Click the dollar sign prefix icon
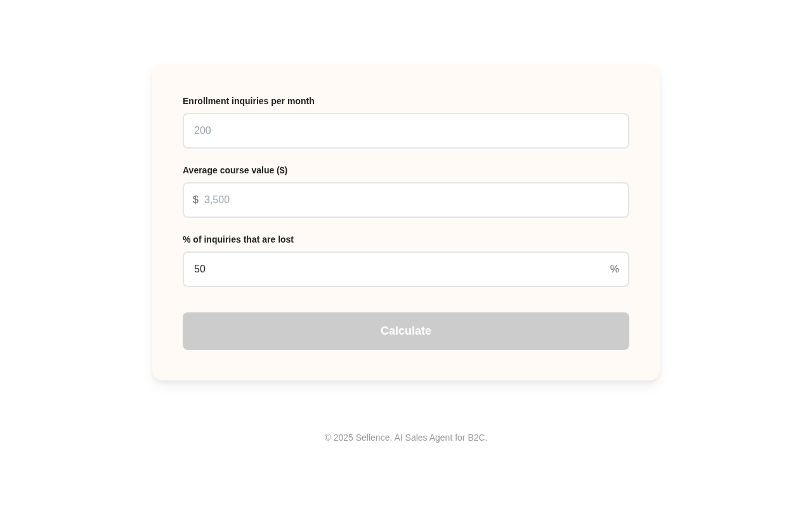812x508 pixels. (x=195, y=200)
